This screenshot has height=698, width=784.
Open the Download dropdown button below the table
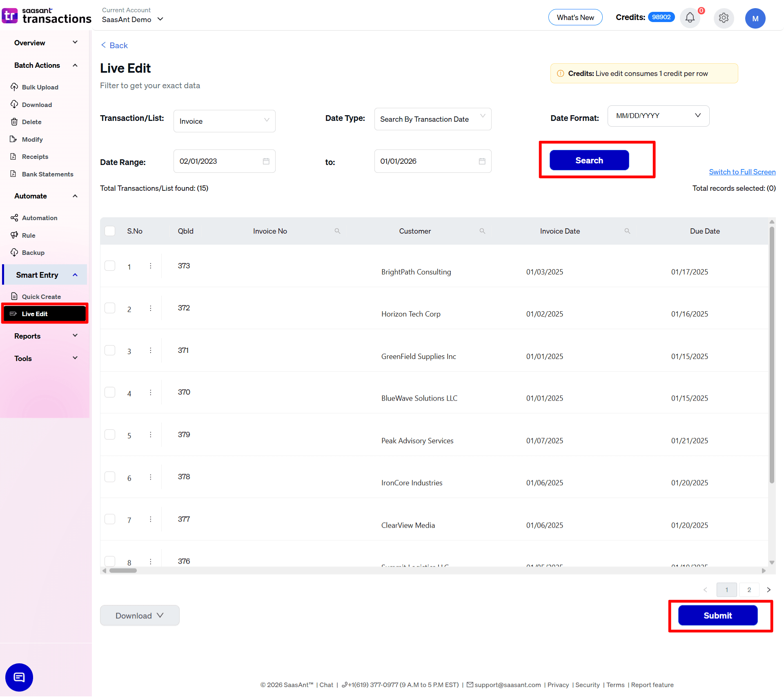[140, 615]
